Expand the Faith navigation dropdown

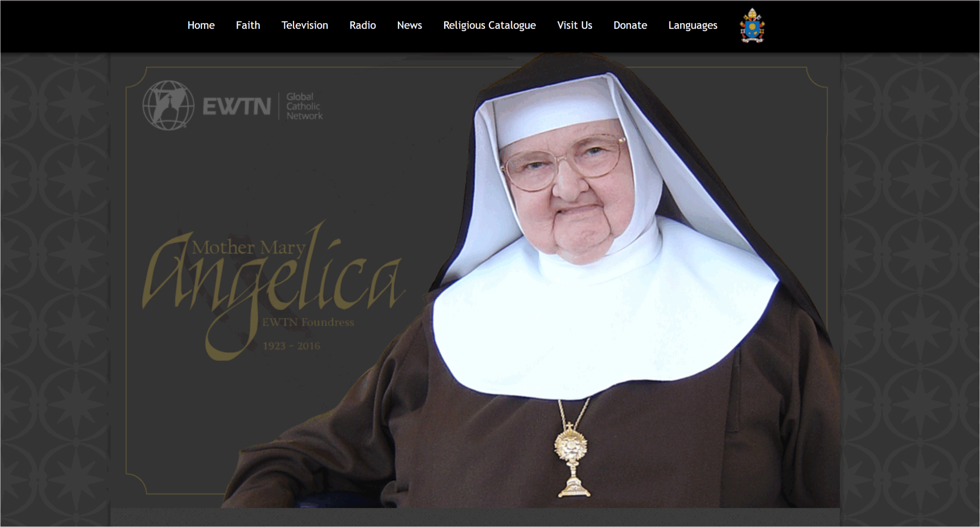pos(248,25)
